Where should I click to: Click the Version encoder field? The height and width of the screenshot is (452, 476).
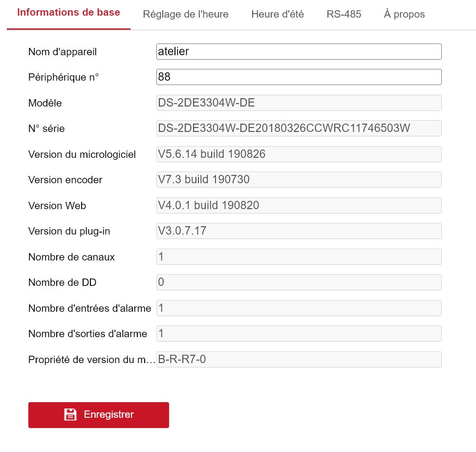click(299, 180)
